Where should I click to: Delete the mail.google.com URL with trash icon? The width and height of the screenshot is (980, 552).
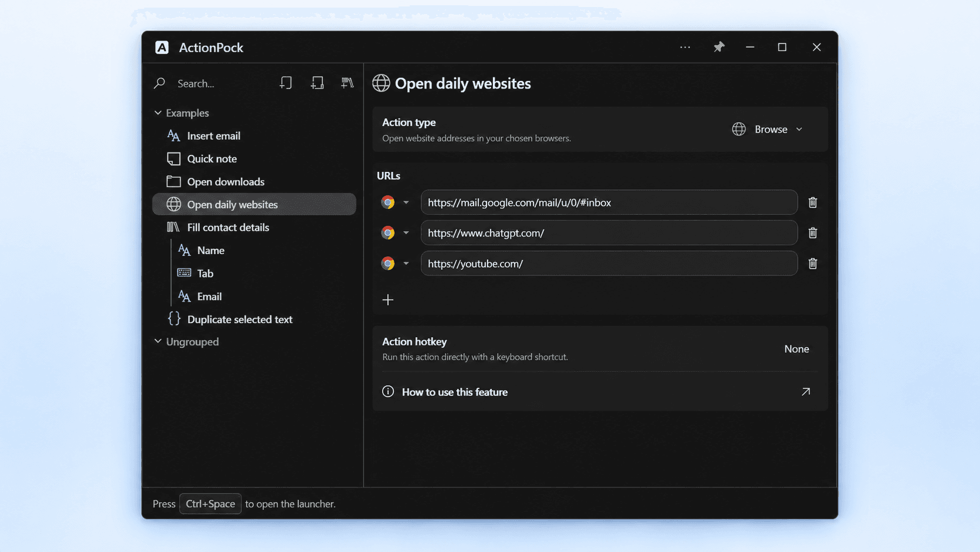(812, 202)
